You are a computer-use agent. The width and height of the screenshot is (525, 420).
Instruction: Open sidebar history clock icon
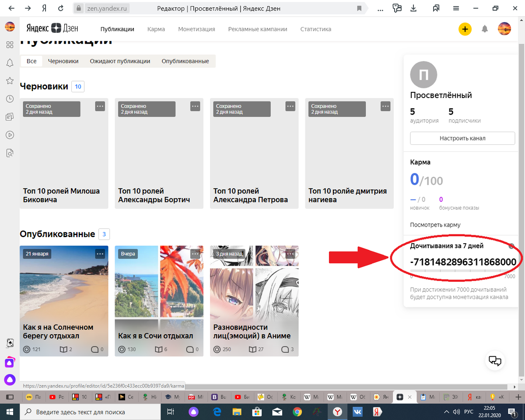click(x=10, y=99)
